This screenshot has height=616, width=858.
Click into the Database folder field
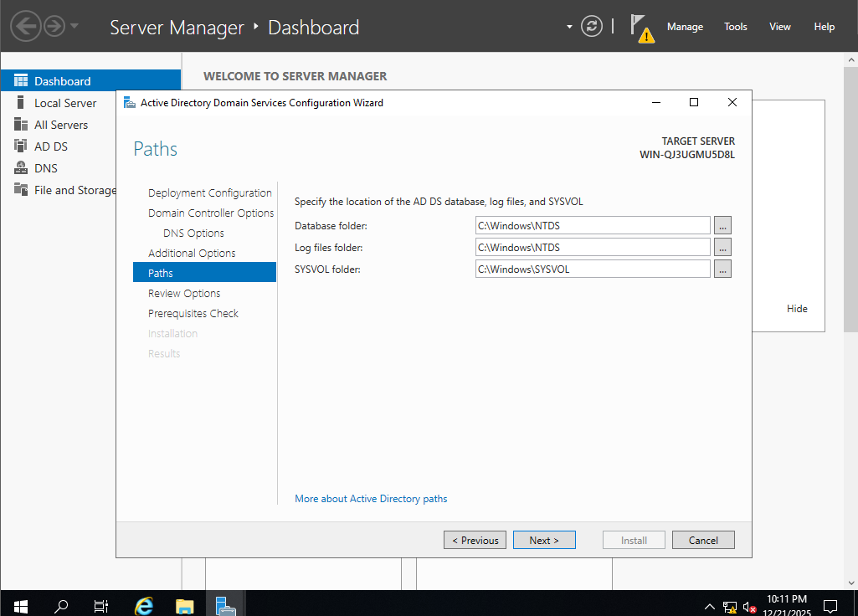(x=593, y=225)
